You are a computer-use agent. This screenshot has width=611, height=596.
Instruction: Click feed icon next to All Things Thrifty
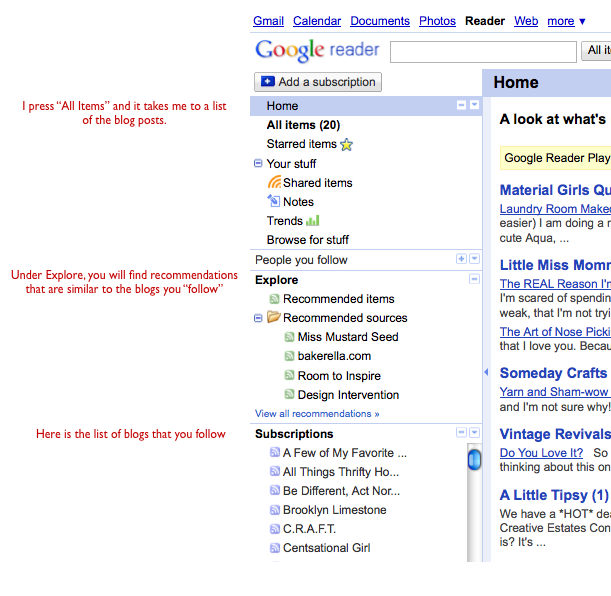(275, 471)
